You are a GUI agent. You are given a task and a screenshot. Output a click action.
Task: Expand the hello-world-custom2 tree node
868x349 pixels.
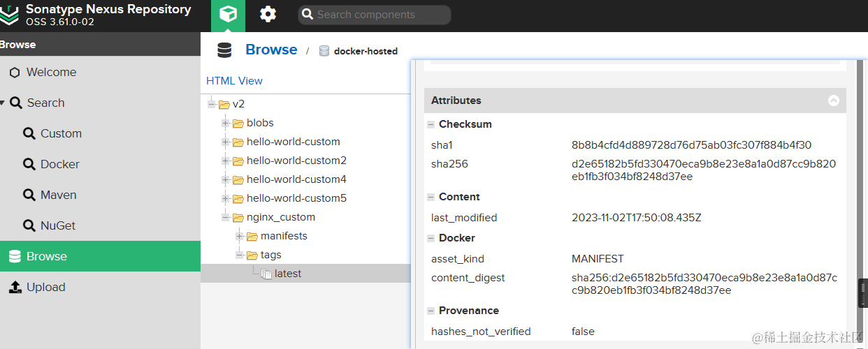click(226, 161)
